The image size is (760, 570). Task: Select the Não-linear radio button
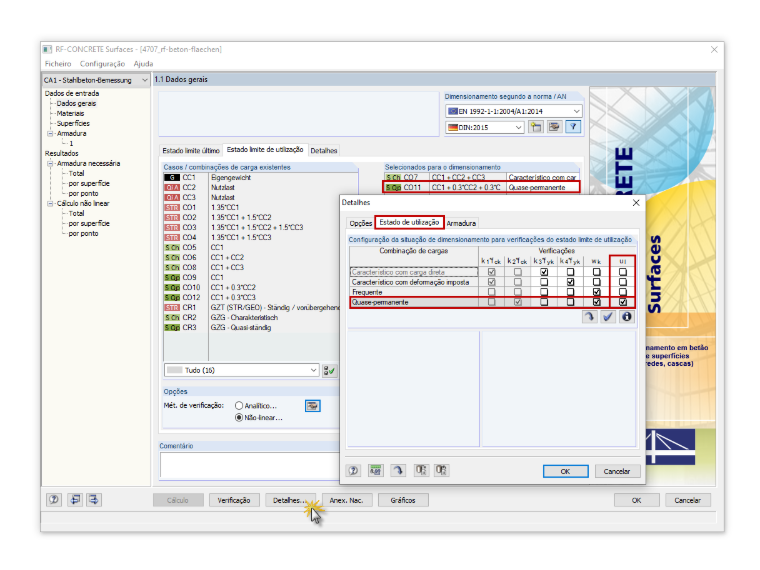pyautogui.click(x=238, y=417)
